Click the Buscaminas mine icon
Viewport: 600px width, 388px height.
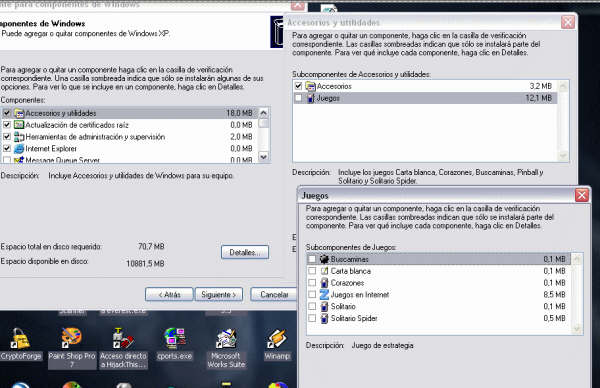[324, 259]
